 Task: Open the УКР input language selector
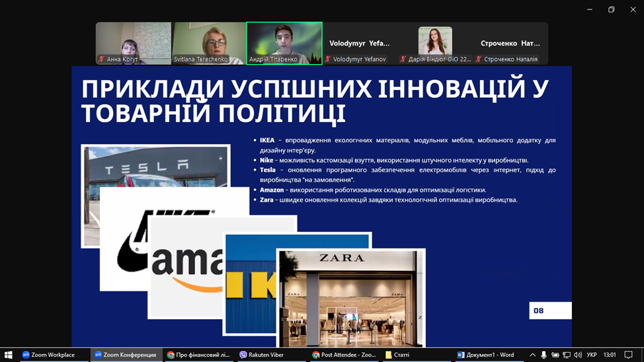592,355
